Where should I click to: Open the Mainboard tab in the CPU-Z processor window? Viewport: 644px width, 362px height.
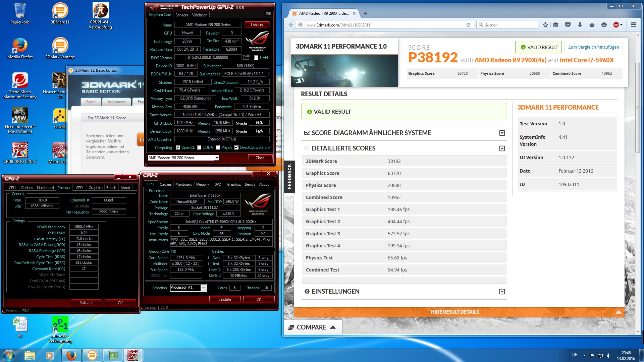tap(184, 184)
